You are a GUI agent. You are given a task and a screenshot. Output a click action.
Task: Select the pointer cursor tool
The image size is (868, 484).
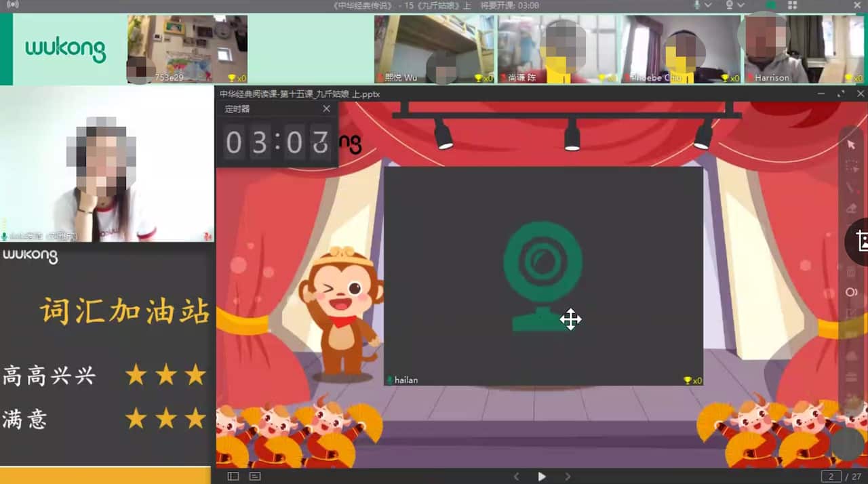[852, 144]
